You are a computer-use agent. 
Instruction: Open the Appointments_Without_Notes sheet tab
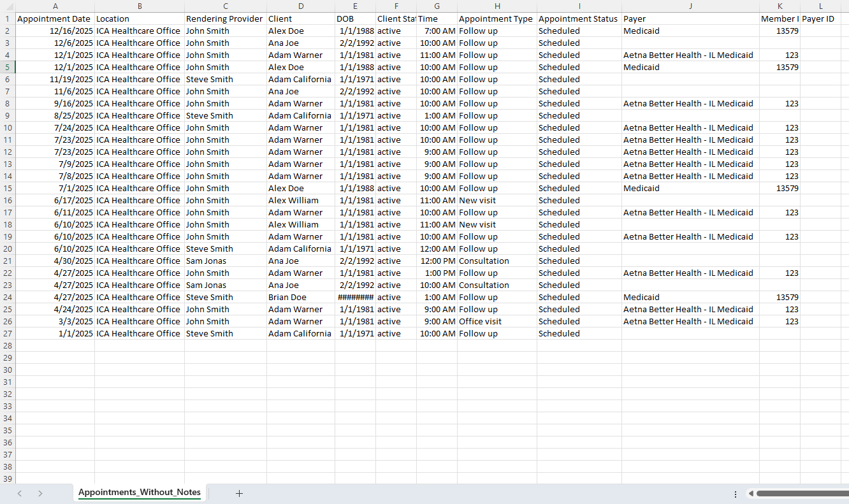point(139,493)
